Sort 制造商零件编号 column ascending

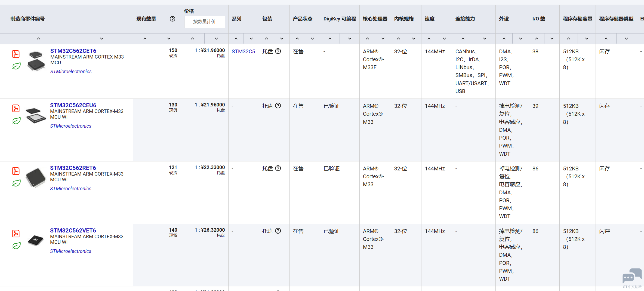38,39
